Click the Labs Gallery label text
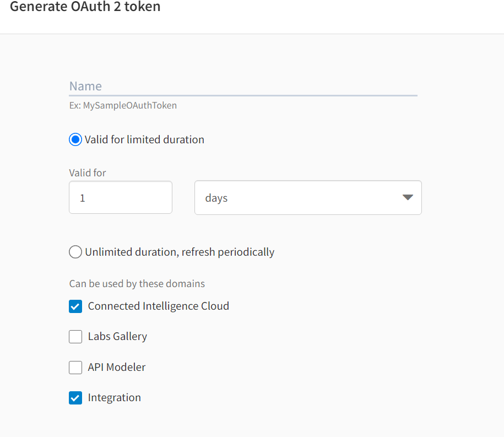Screen dimensions: 504x437 [x=117, y=336]
